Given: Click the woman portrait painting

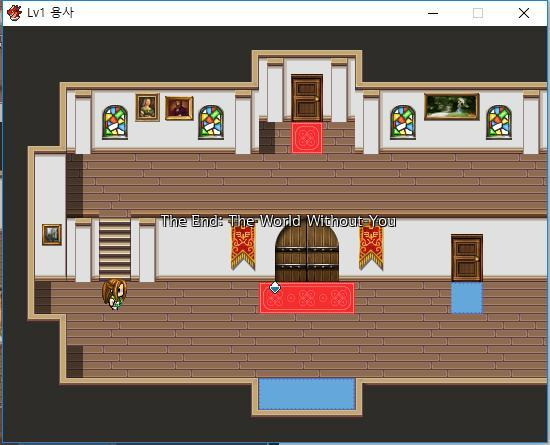Looking at the screenshot, I should 147,107.
